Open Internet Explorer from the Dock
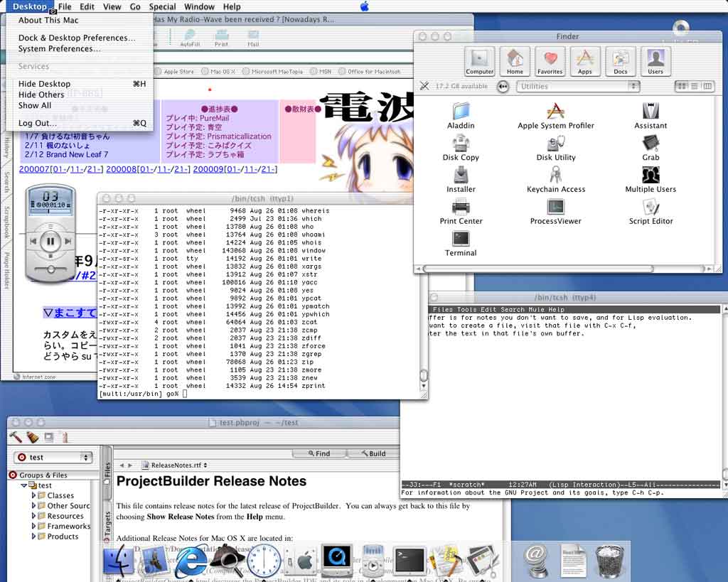 click(x=191, y=561)
